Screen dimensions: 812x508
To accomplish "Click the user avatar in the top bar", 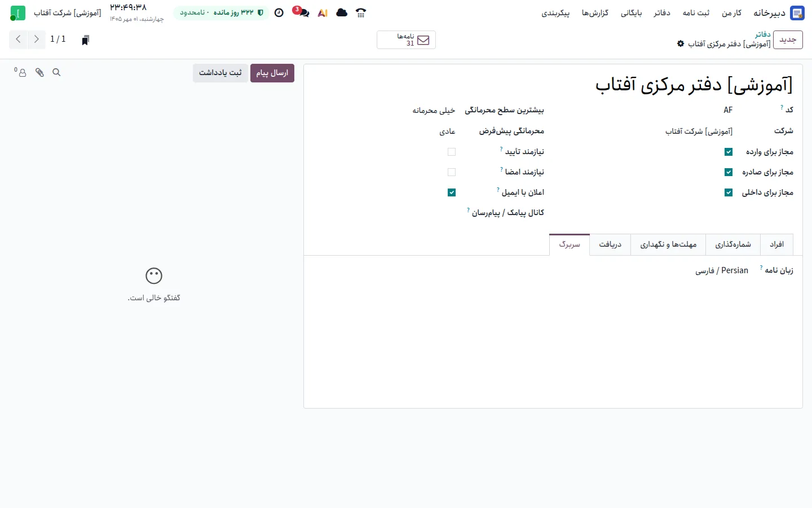I will coord(18,13).
